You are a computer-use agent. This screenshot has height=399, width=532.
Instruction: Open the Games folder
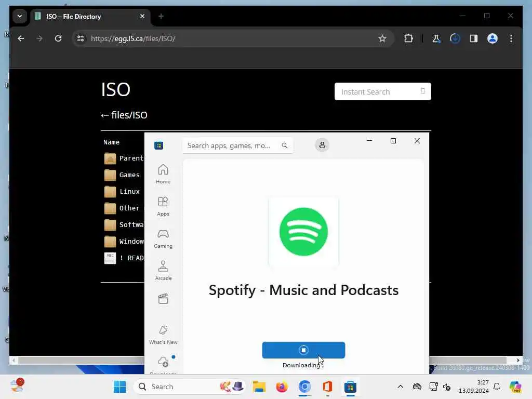122,175
